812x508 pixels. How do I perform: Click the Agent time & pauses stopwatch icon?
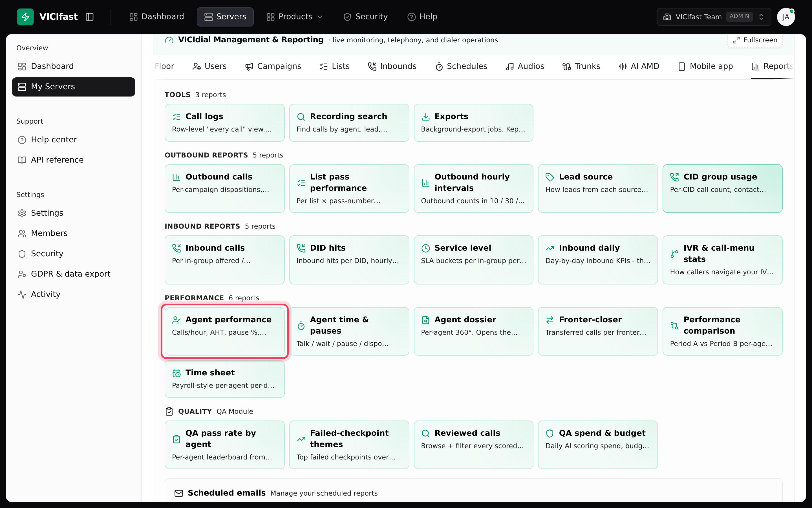coord(301,326)
